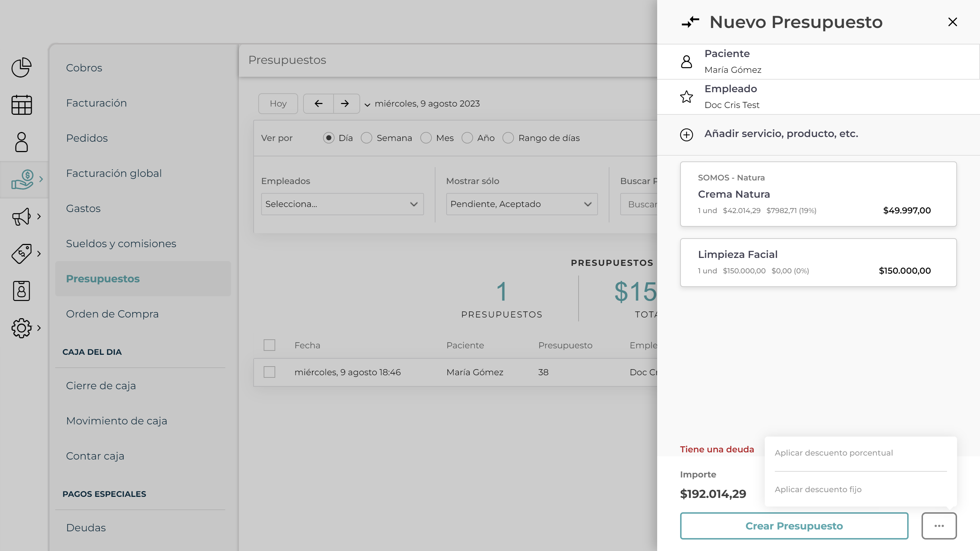Click the Presupuesto column header
980x551 pixels.
565,345
